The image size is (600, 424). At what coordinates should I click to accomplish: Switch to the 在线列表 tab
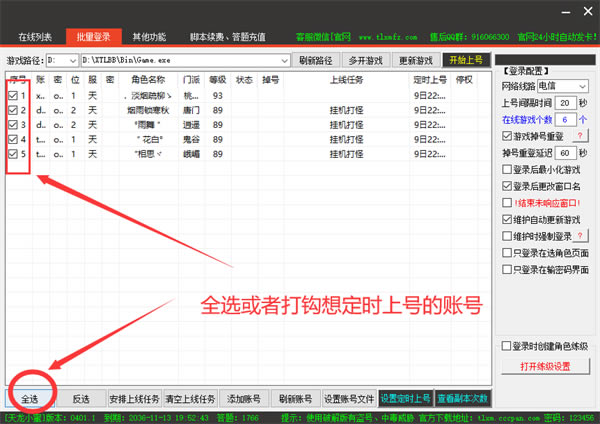(36, 36)
